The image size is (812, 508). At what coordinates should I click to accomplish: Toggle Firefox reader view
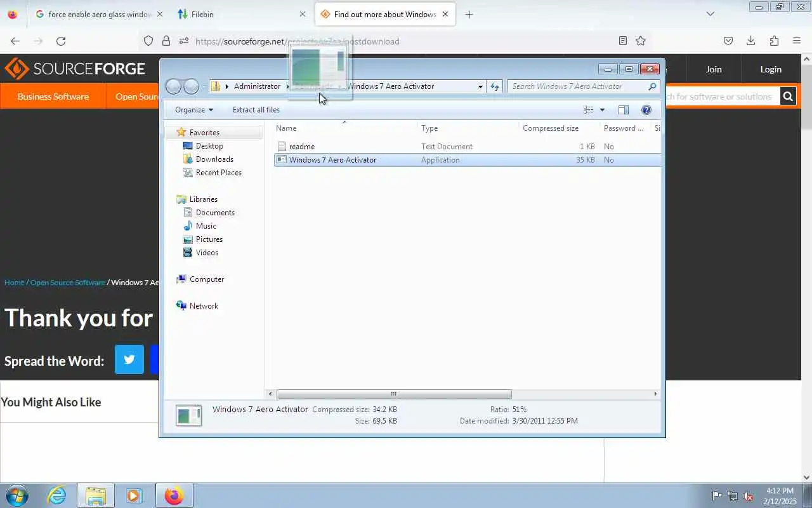pyautogui.click(x=623, y=41)
